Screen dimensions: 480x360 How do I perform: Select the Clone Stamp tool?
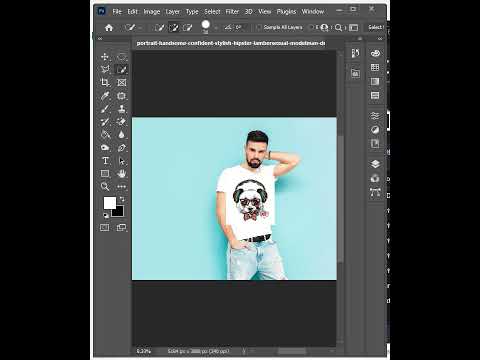(122, 109)
